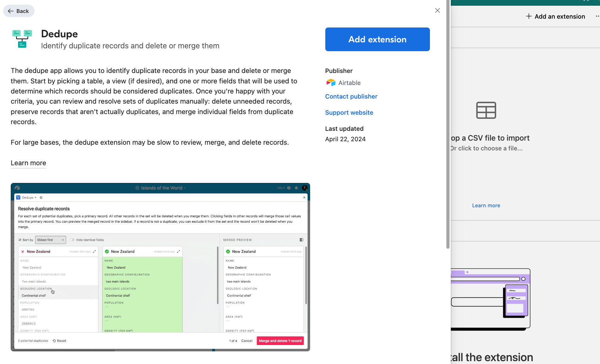Click the Publisher label
Viewport: 600px width, 364px height.
339,71
